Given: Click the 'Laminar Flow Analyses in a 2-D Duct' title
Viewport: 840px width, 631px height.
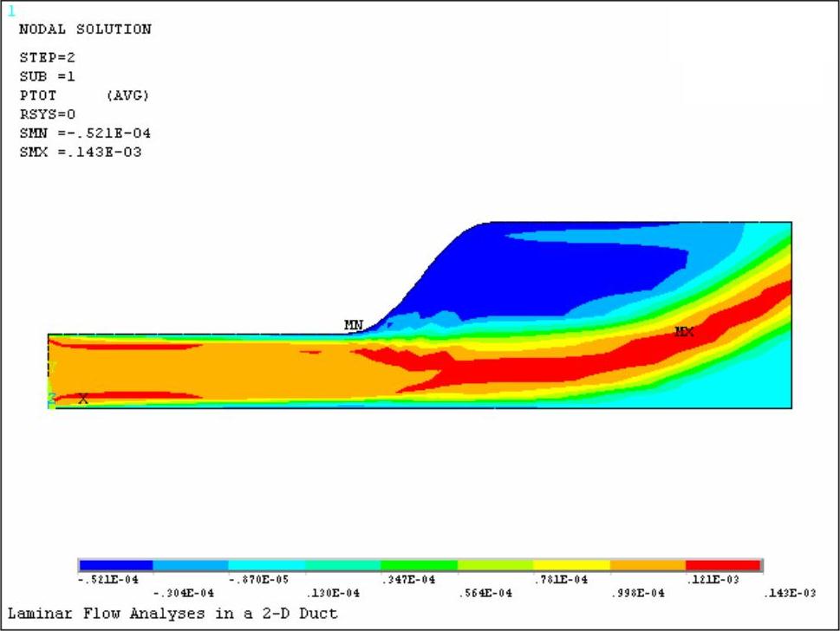Looking at the screenshot, I should [x=173, y=614].
